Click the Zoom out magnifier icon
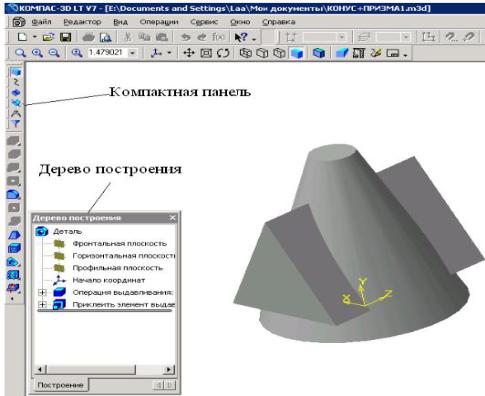Viewport: 485px width, 396px height. [x=54, y=53]
